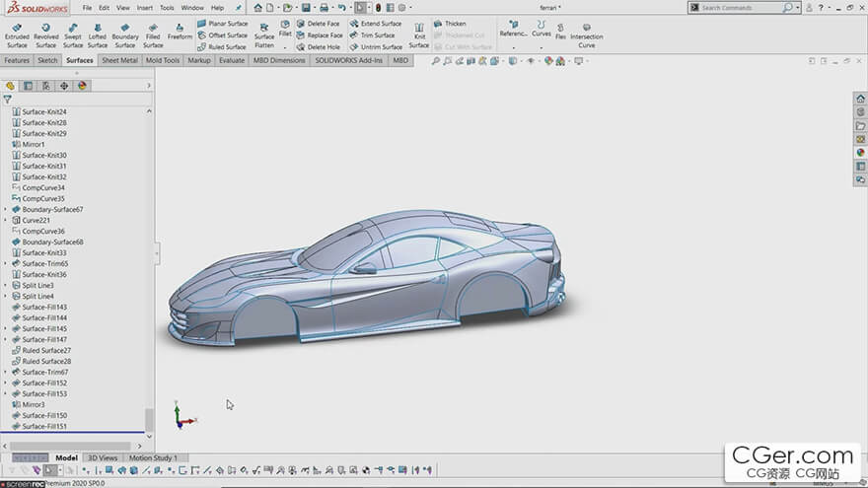Choose the Swept Surface tool
The image size is (868, 488).
[73, 35]
